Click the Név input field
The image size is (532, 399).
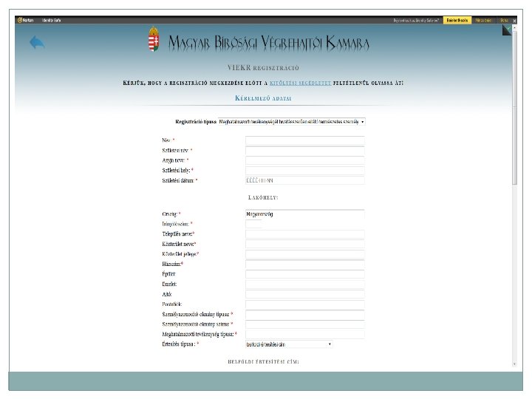coord(304,140)
